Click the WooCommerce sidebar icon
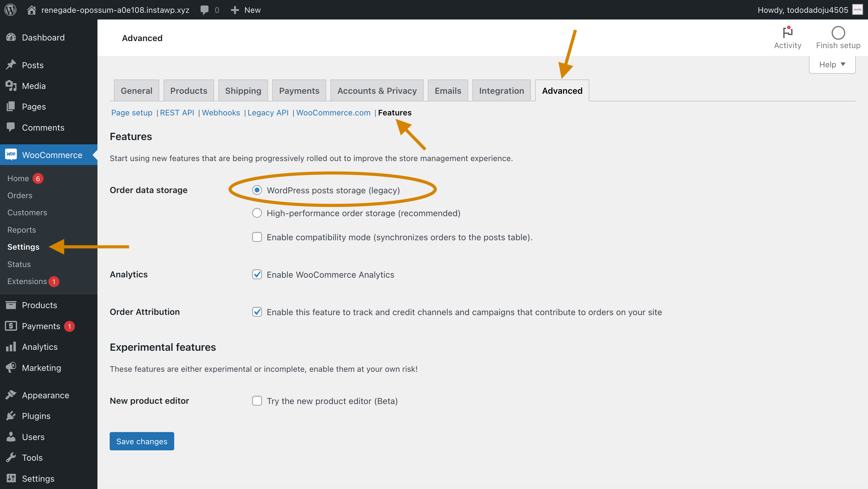868x489 pixels. point(11,155)
